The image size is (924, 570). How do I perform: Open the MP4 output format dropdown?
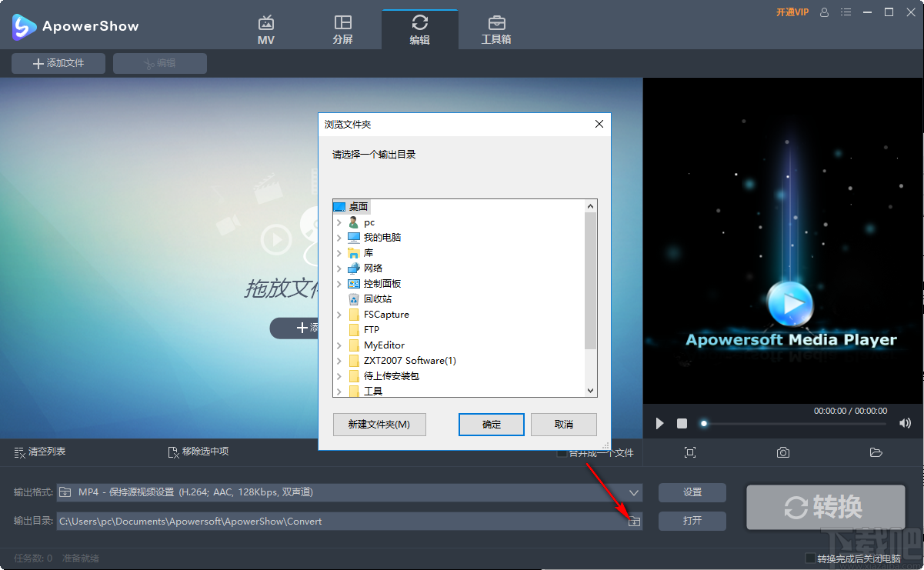click(633, 492)
